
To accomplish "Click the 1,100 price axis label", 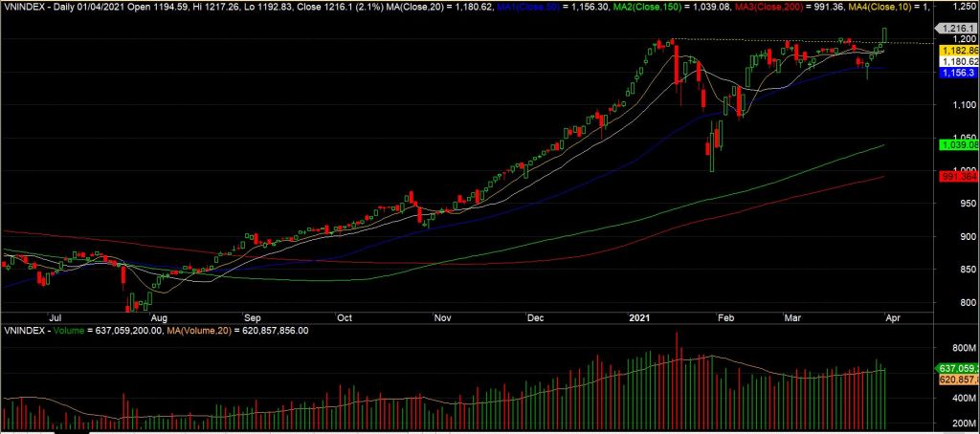I will 965,104.
